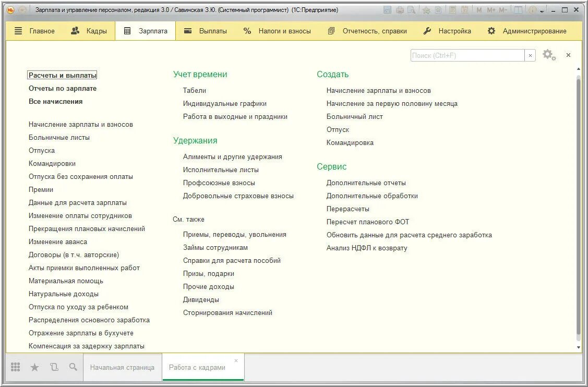The height and width of the screenshot is (387, 588).
Task: Open History scroll icon in bottom panel
Action: (54, 367)
